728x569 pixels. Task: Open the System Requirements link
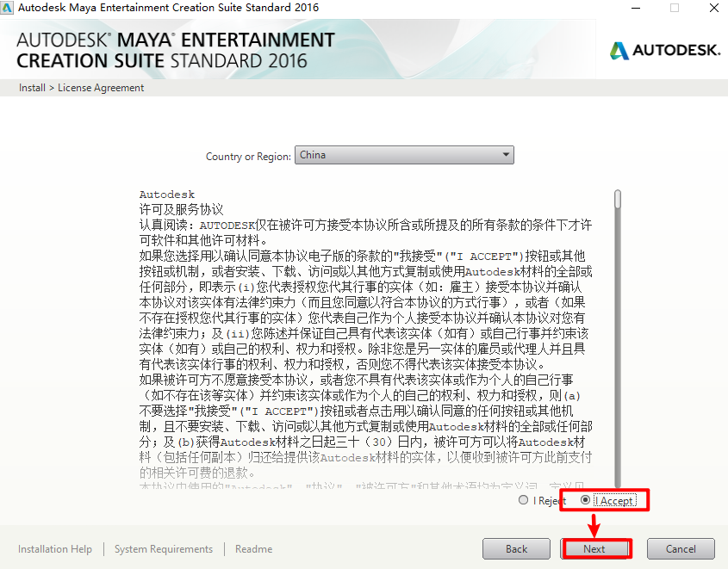pyautogui.click(x=163, y=549)
